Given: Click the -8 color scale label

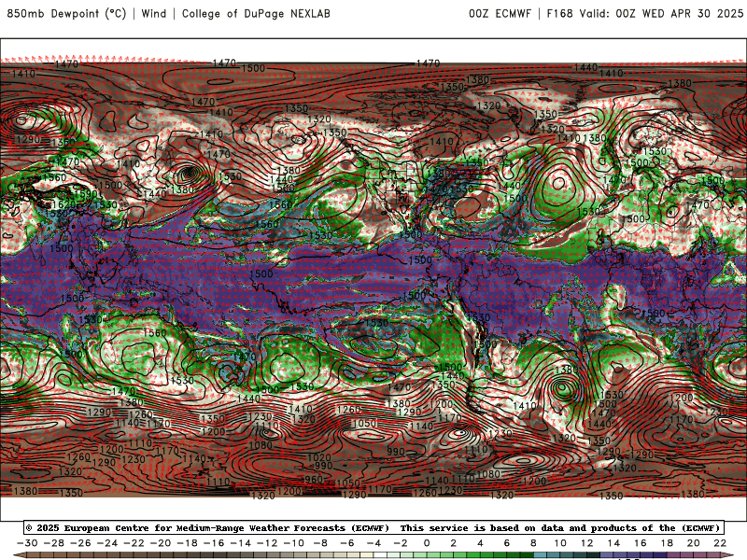Looking at the screenshot, I should pos(320,543).
